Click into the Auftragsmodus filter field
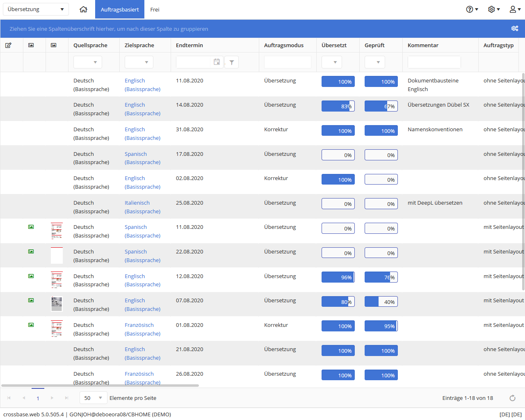 click(x=288, y=62)
